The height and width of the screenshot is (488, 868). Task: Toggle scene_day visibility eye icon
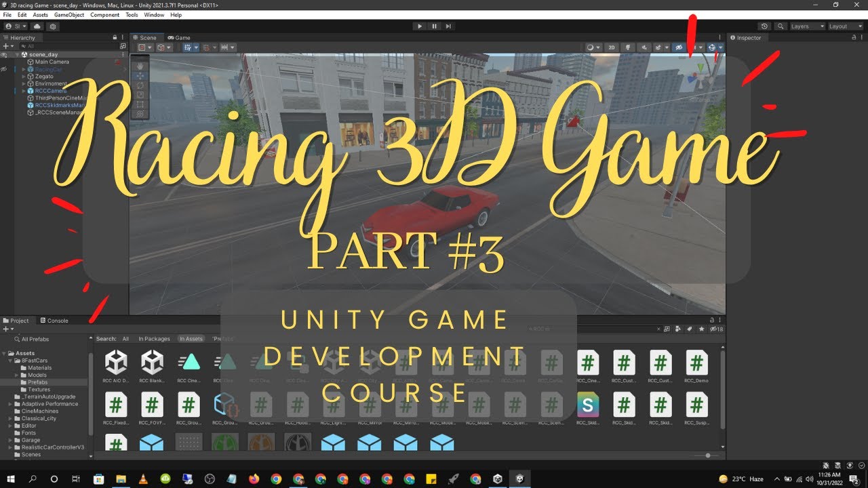pyautogui.click(x=4, y=54)
